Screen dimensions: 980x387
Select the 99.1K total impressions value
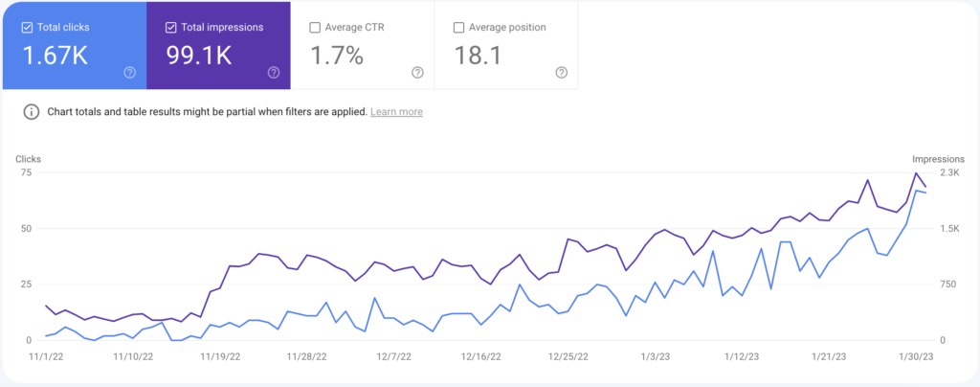(x=199, y=56)
